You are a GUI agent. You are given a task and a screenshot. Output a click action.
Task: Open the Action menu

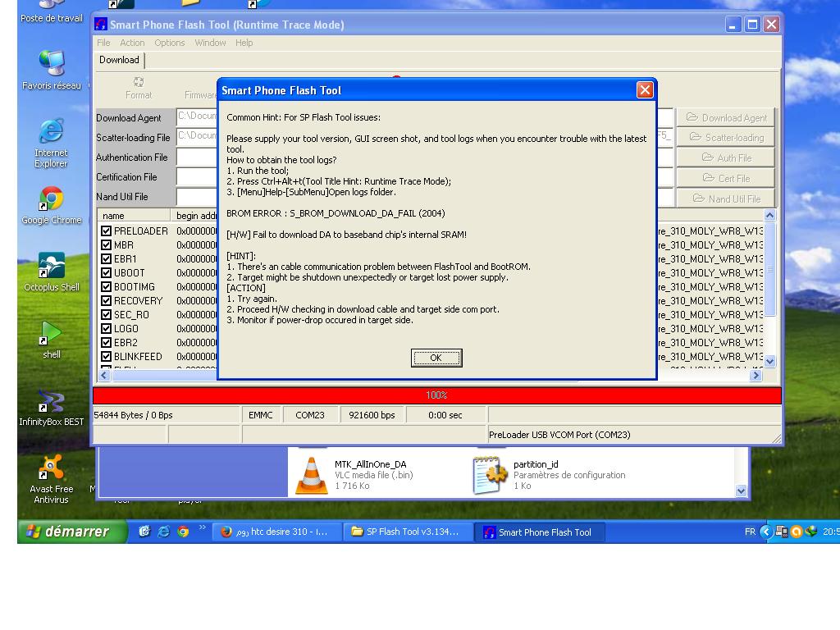point(132,43)
